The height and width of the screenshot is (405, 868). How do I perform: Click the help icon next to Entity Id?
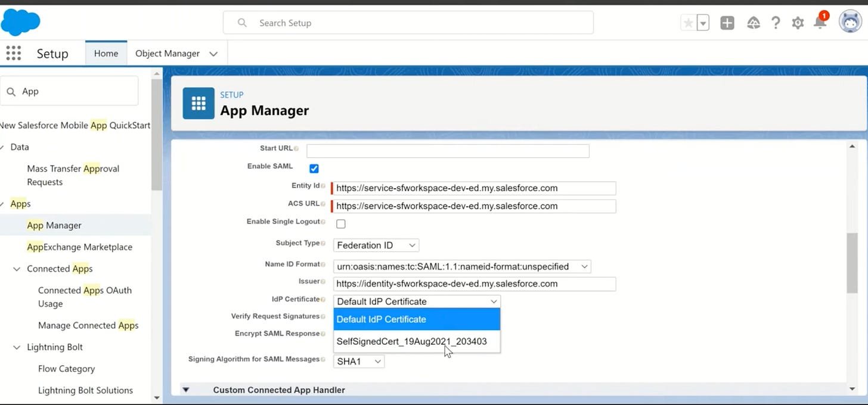point(323,186)
